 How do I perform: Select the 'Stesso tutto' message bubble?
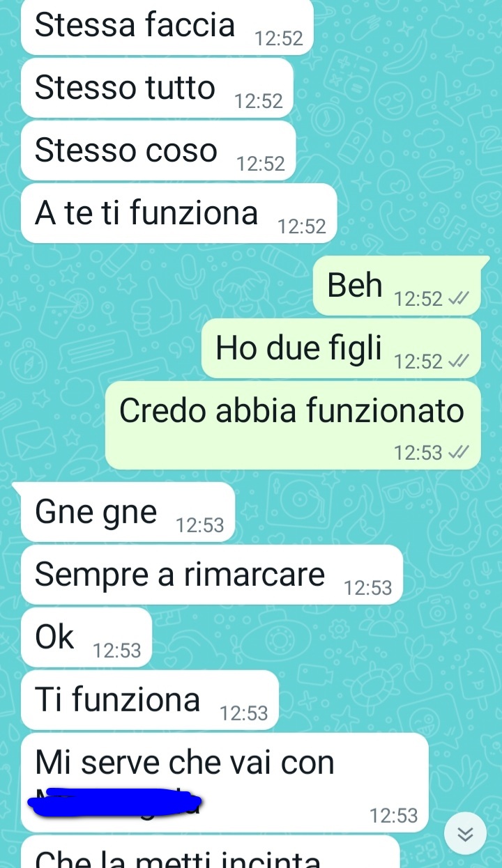(x=158, y=88)
